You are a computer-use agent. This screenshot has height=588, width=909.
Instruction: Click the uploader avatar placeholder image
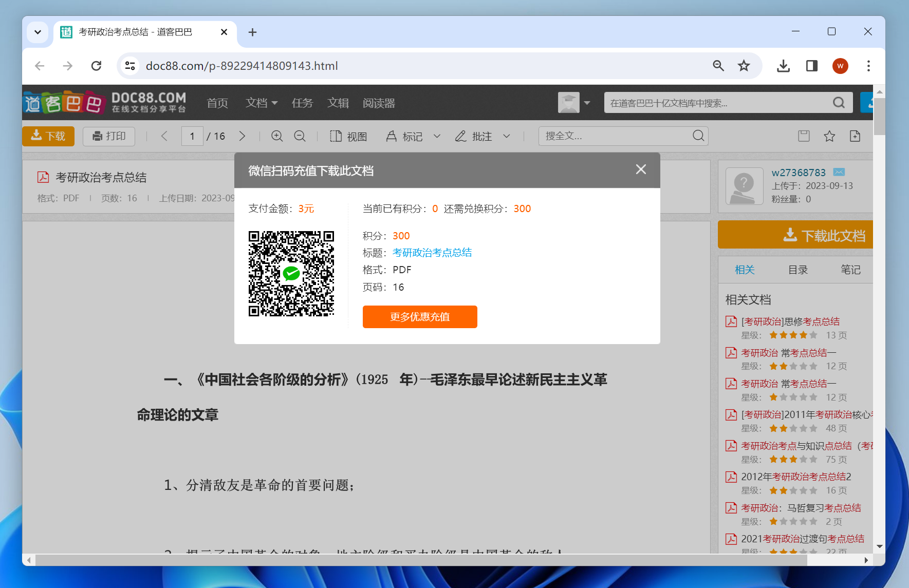point(744,186)
